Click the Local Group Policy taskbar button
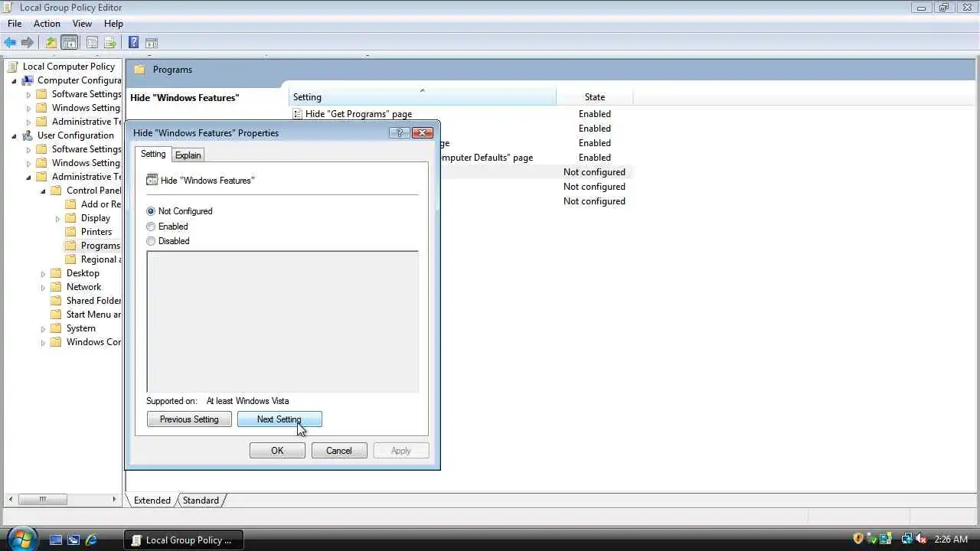This screenshot has height=551, width=980. tap(184, 540)
